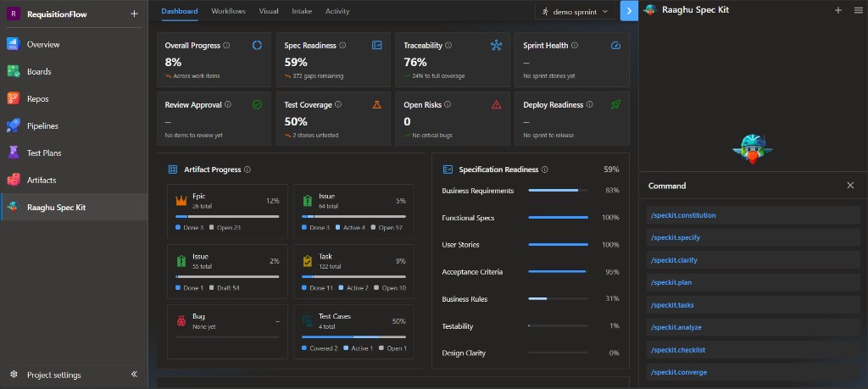Click Specification Readiness info icon
Viewport: 868px width, 389px height.
coord(545,169)
